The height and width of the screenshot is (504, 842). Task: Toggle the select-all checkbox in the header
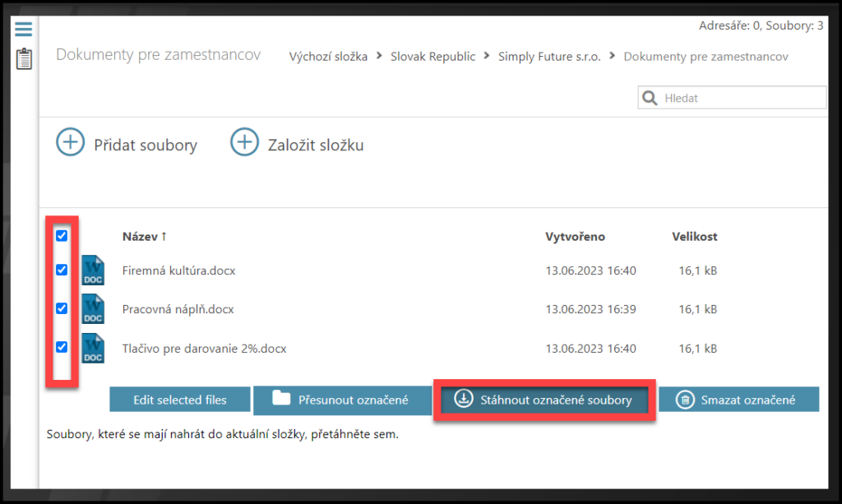(x=62, y=236)
